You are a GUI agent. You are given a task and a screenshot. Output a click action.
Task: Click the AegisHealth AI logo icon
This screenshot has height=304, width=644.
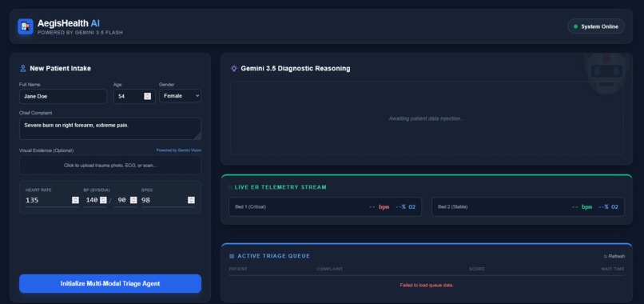tap(25, 26)
